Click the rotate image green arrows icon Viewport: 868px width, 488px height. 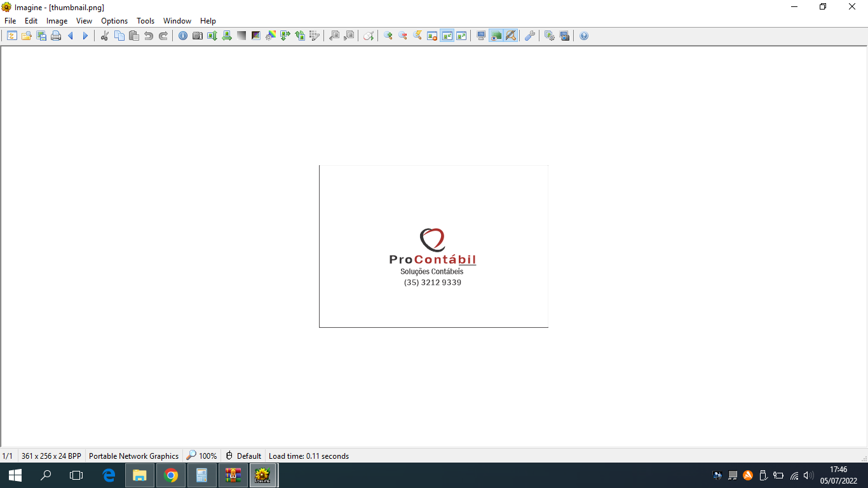click(300, 36)
